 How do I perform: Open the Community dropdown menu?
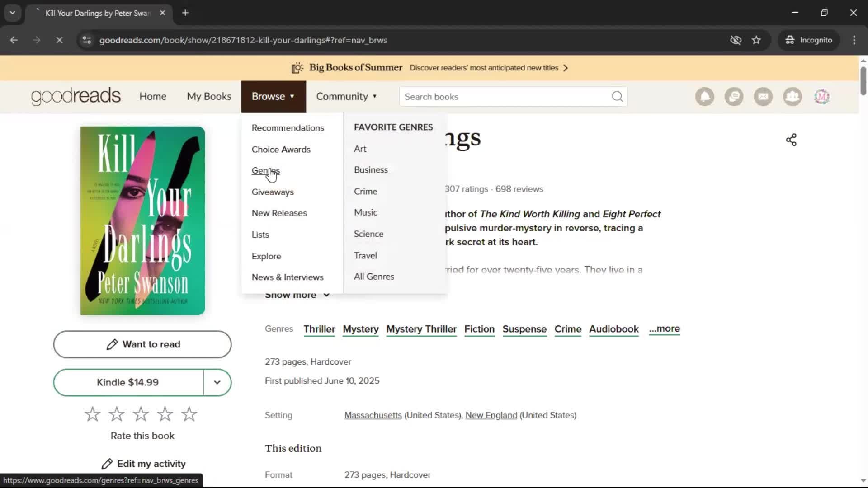pos(347,96)
